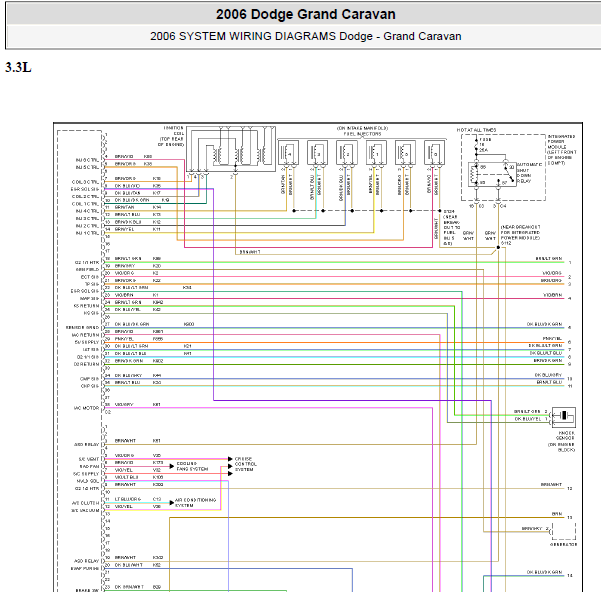This screenshot has height=592, width=601.
Task: Click the "LT BLU/ORG" wire color label
Action: point(128,499)
